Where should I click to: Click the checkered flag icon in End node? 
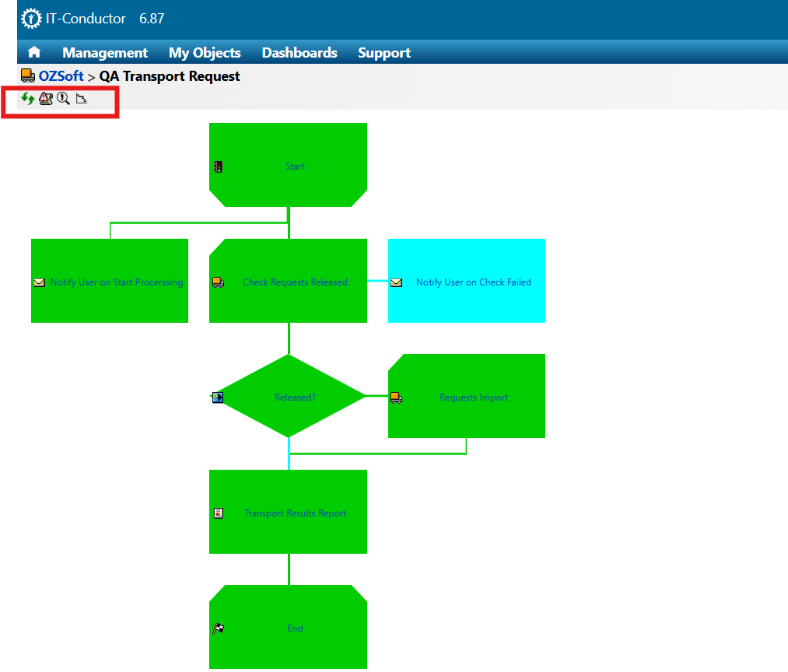[219, 628]
